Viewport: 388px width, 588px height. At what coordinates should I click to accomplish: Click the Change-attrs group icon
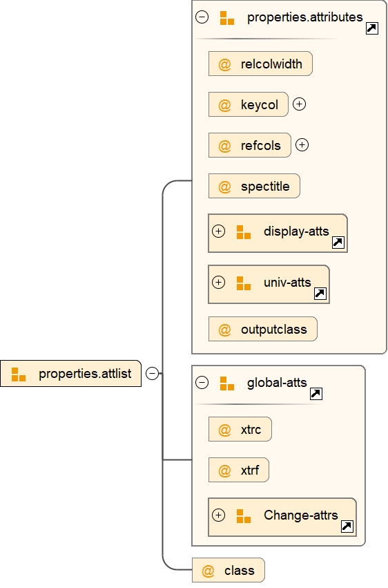[244, 516]
